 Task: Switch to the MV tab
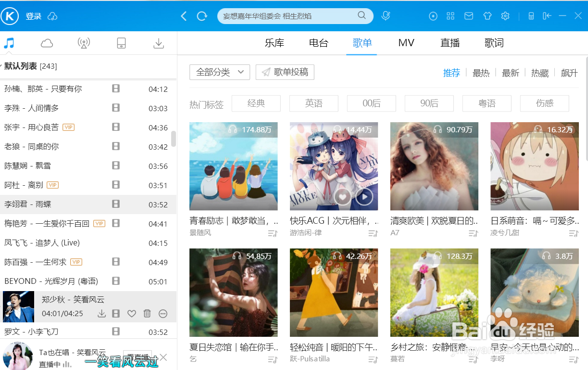pyautogui.click(x=406, y=43)
